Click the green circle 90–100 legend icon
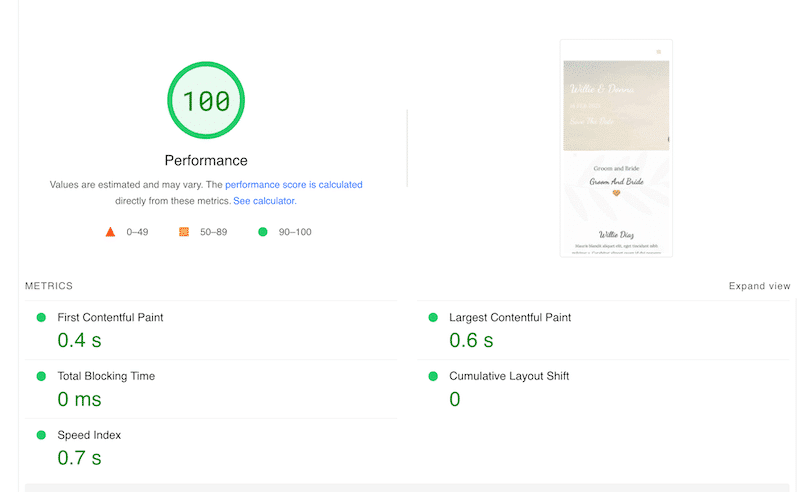The height and width of the screenshot is (492, 800). tap(263, 232)
